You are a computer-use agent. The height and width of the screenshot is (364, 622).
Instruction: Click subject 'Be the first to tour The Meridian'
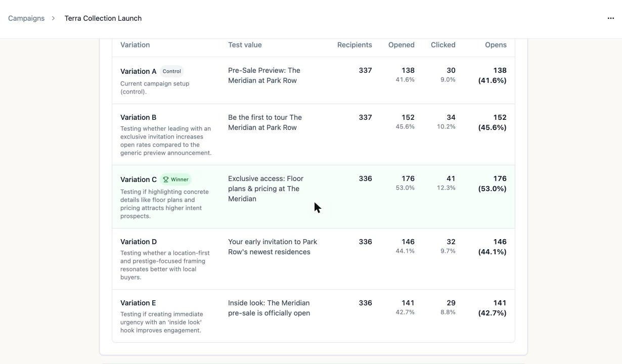click(265, 122)
